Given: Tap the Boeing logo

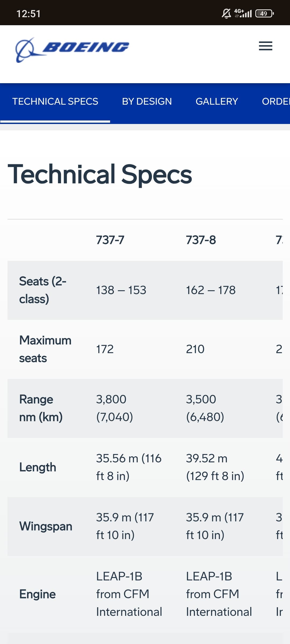Looking at the screenshot, I should pyautogui.click(x=72, y=50).
